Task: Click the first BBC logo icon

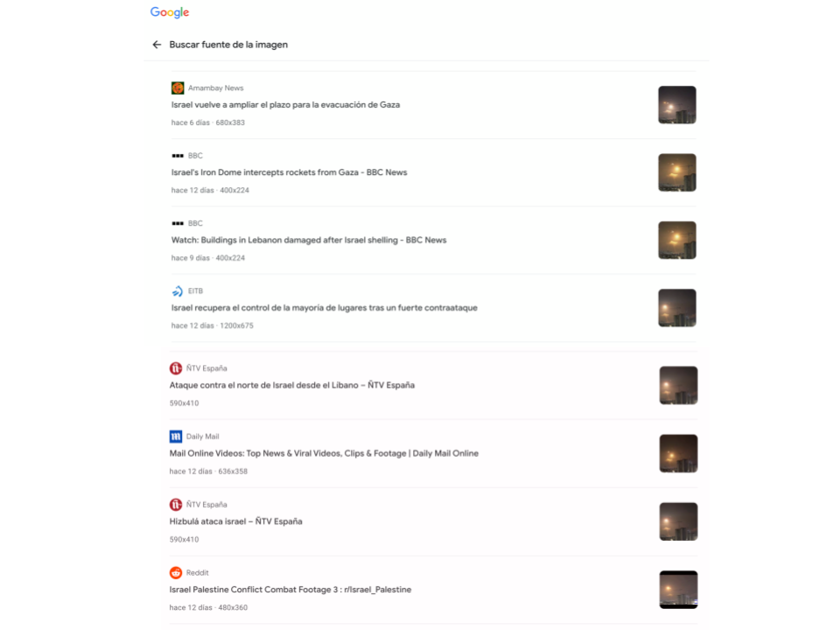Action: 178,156
